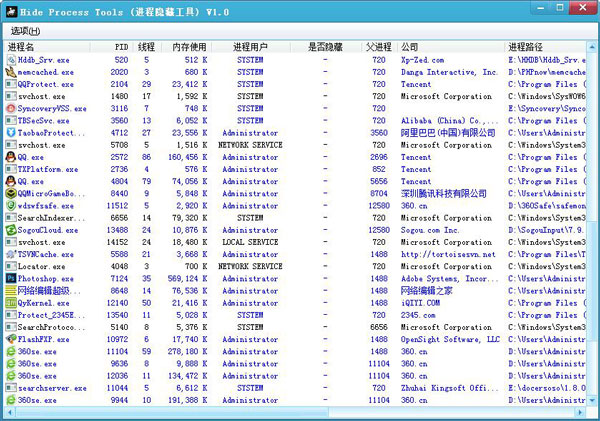The height and width of the screenshot is (421, 600).
Task: Select the TaobaoProtect process icon
Action: click(11, 132)
